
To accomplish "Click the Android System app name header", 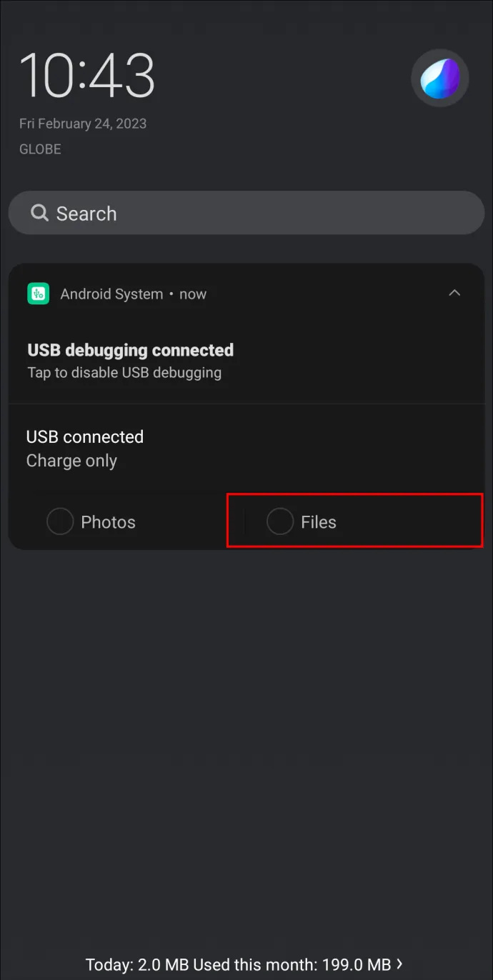I will (112, 294).
